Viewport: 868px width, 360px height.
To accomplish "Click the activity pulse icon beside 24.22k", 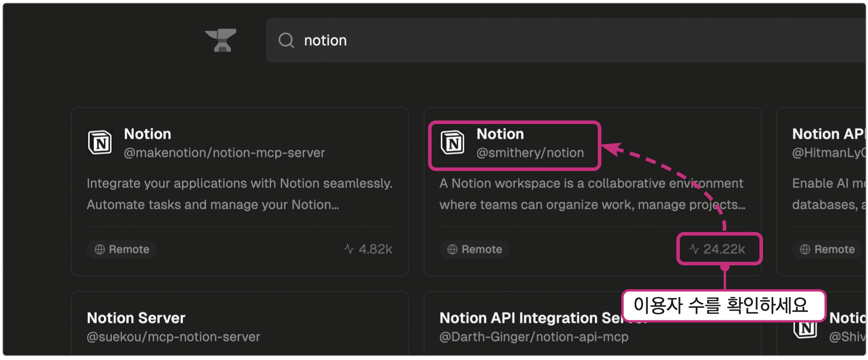I will coord(694,249).
